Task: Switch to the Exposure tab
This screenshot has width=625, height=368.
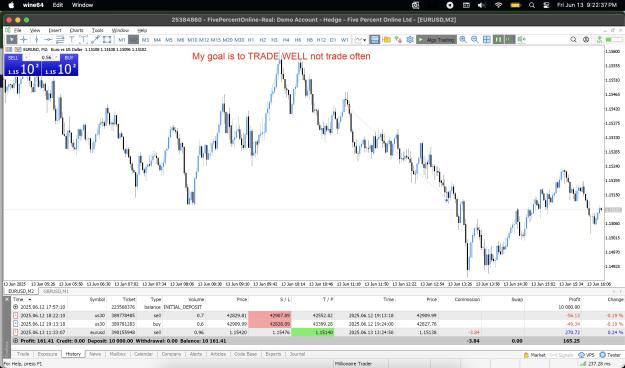Action: point(47,354)
